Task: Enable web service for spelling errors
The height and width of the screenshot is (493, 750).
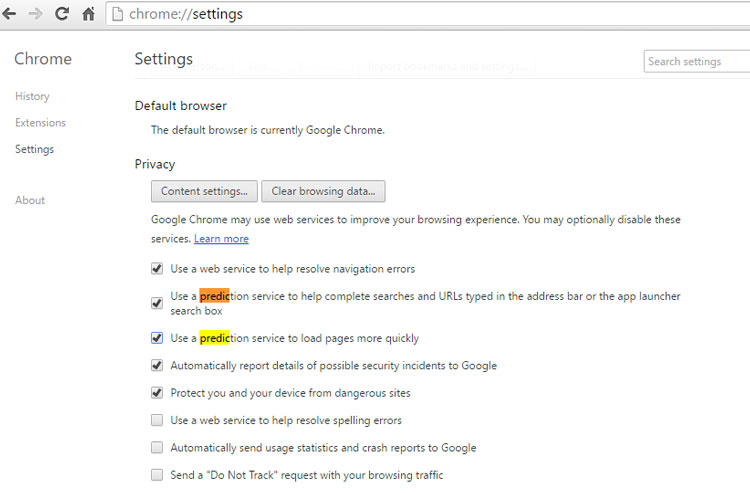Action: (x=157, y=420)
